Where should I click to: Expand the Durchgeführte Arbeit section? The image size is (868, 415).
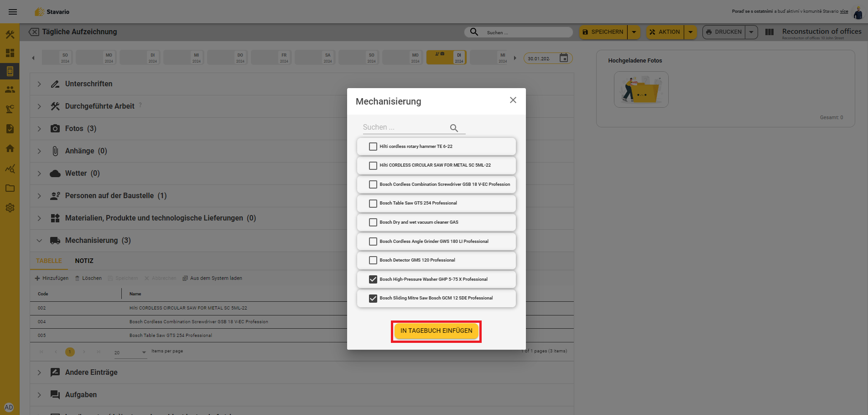tap(39, 106)
